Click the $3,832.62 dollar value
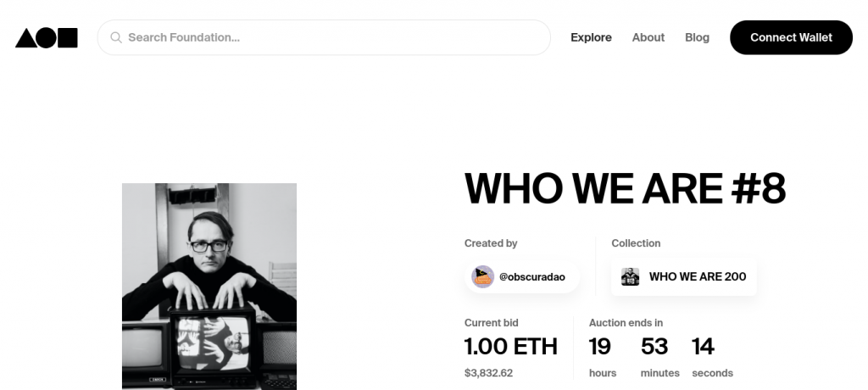This screenshot has height=390, width=868. [488, 373]
